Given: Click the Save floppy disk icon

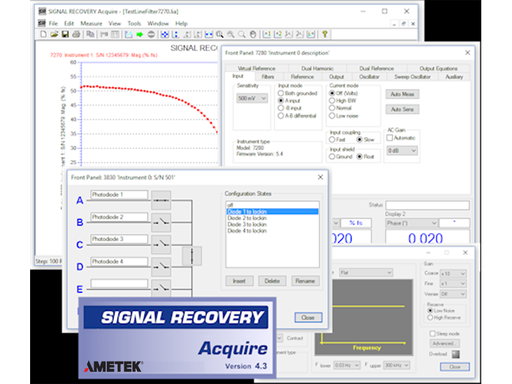Looking at the screenshot, I should tap(65, 34).
